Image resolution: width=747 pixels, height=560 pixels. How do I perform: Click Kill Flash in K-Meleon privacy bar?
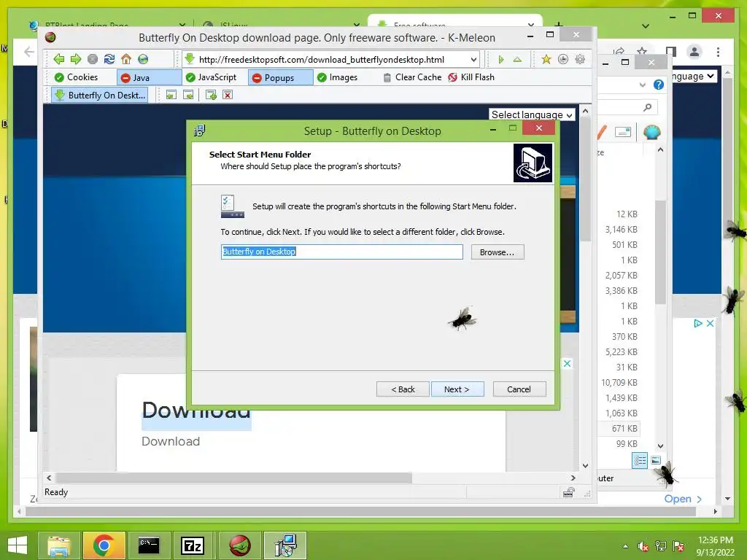click(x=471, y=77)
